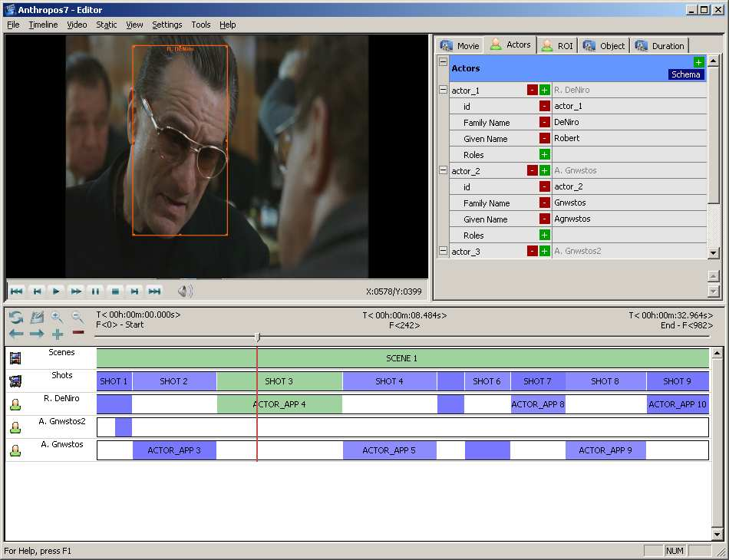
Task: Jump to the end of the video
Action: click(x=154, y=292)
